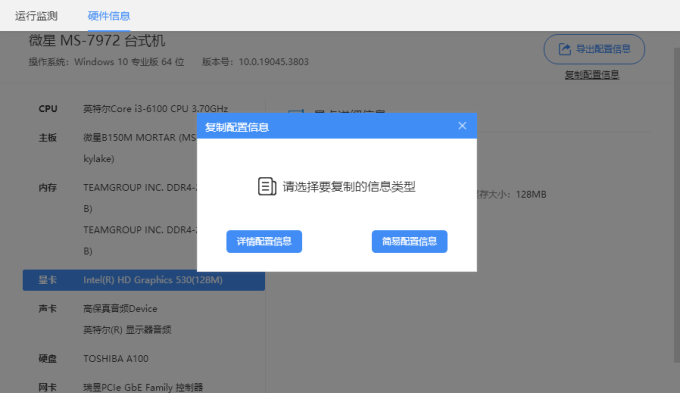Click the 英特尔(R) 显示器音频 entry

click(127, 330)
